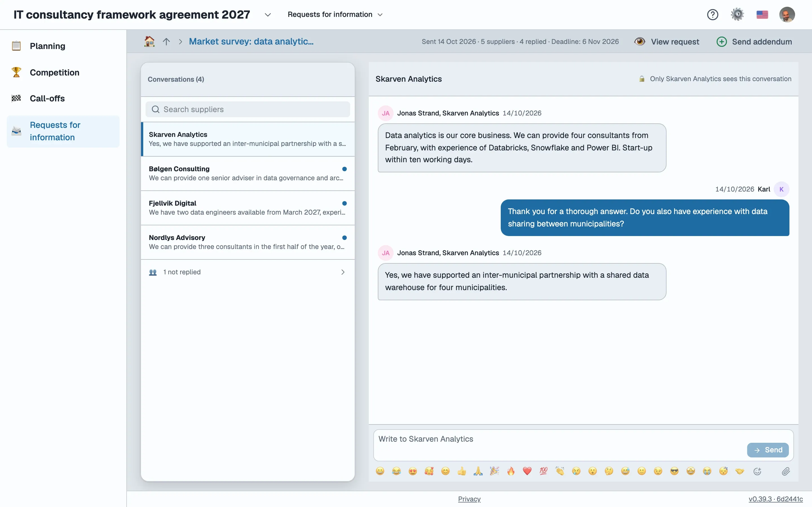Open the help question mark icon
The width and height of the screenshot is (812, 507).
point(712,14)
